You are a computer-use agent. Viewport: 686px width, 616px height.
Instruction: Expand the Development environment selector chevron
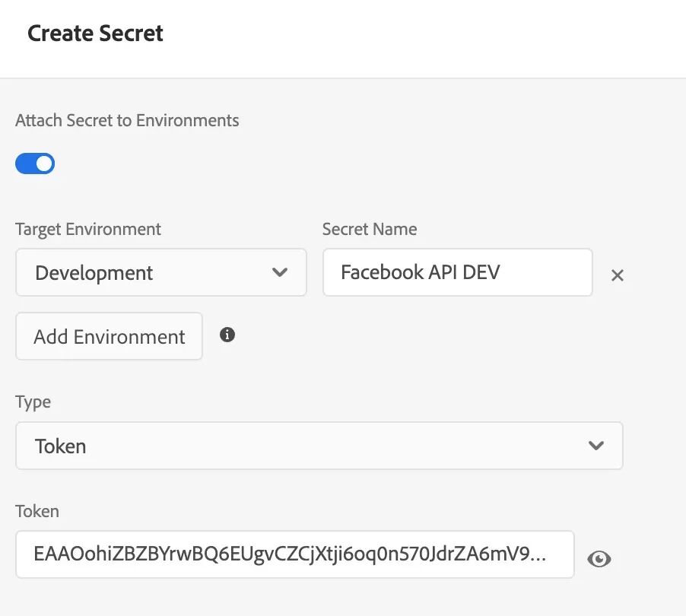279,272
